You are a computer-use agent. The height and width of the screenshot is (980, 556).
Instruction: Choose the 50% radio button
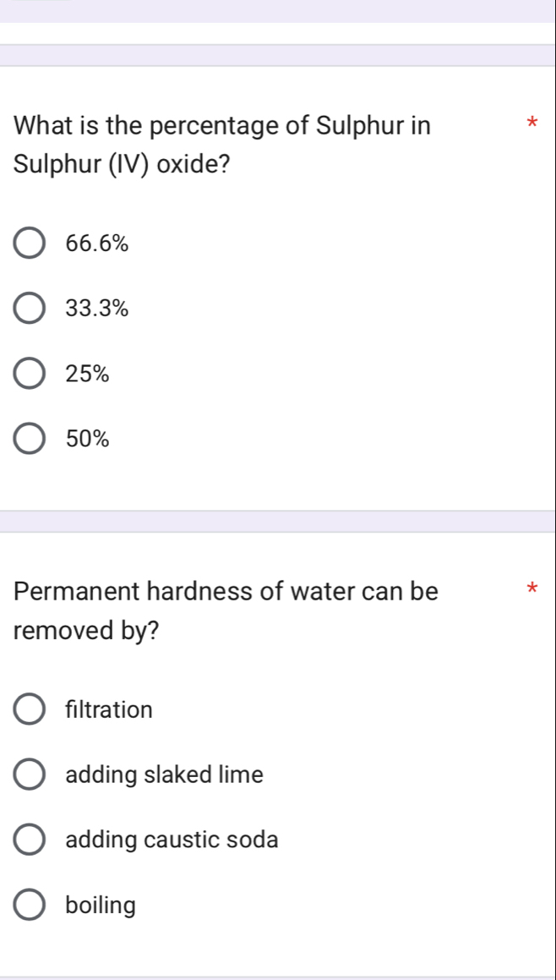click(x=30, y=438)
